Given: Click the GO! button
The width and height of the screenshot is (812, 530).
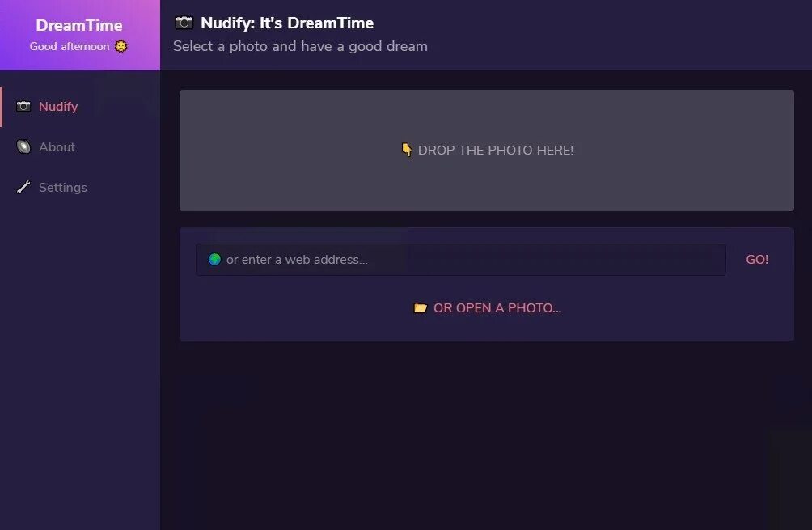Looking at the screenshot, I should (756, 260).
